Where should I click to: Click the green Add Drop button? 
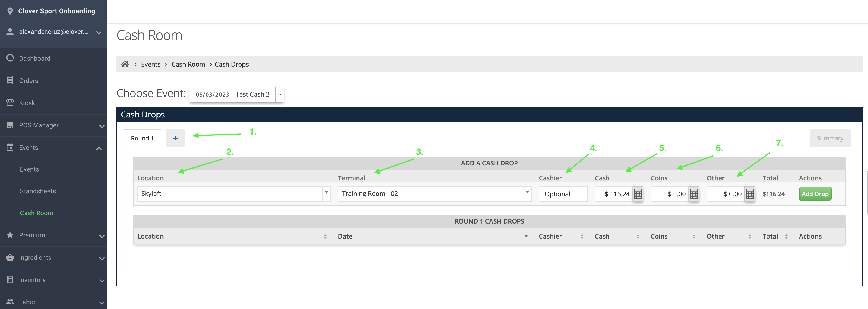coord(815,194)
